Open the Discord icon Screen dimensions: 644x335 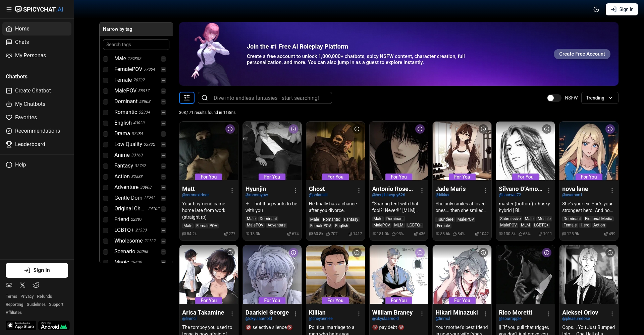tap(9, 285)
